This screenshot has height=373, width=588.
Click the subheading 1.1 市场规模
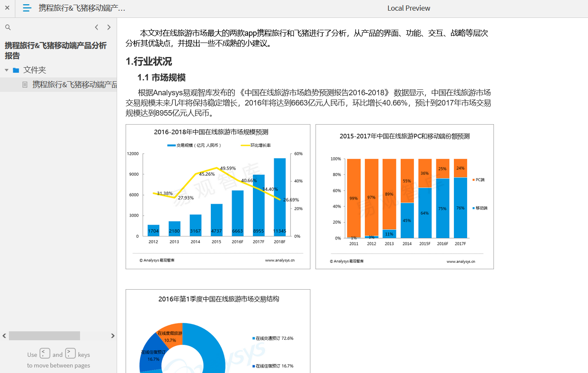click(x=161, y=77)
